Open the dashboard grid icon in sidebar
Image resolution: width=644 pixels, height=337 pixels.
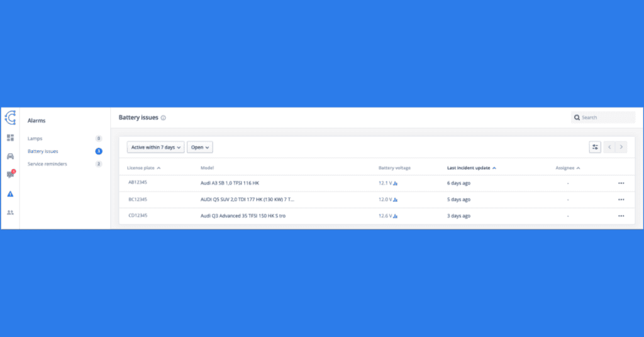10,138
